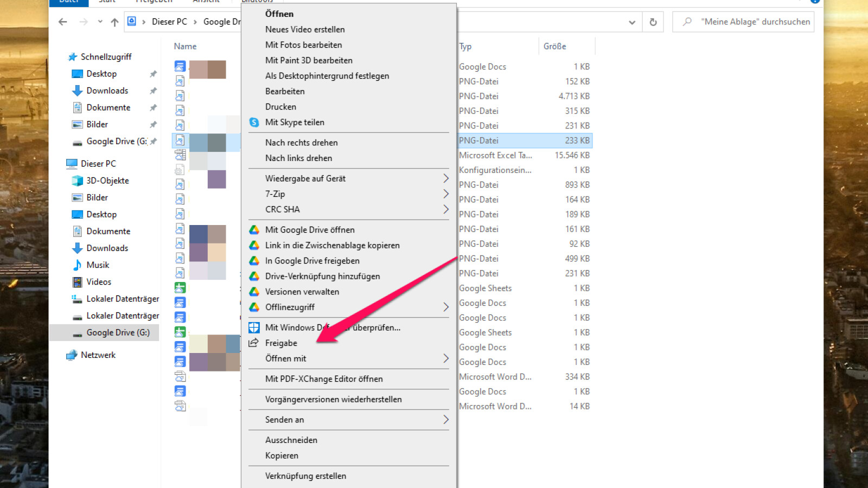Open address bar history dropdown
Image resolution: width=868 pixels, height=488 pixels.
point(631,22)
